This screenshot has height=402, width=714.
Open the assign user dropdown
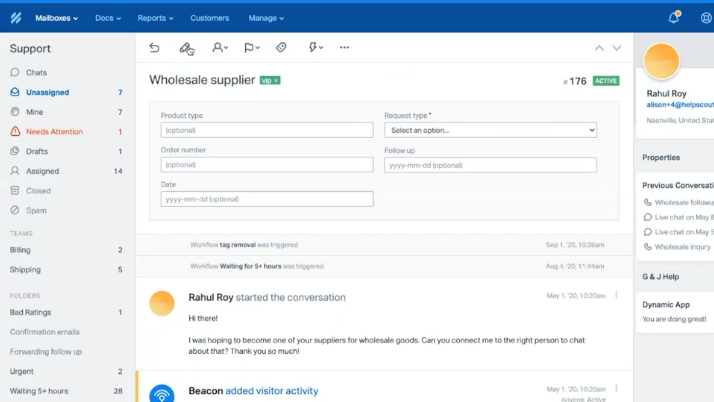220,47
